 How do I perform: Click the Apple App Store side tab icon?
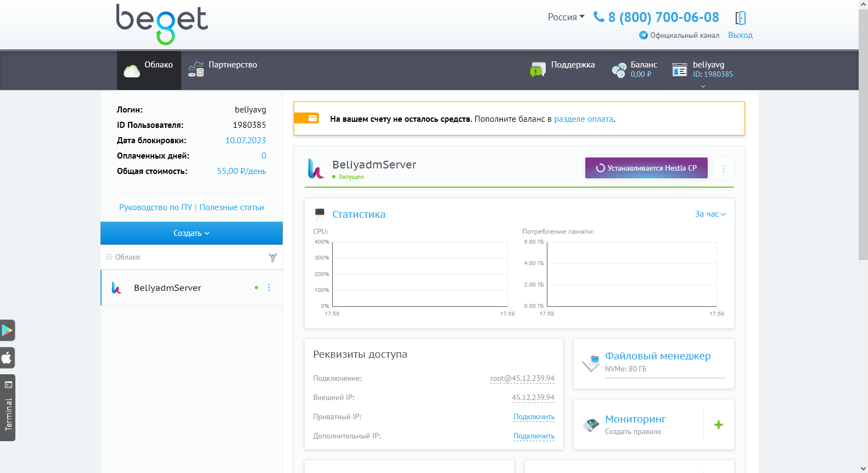click(x=7, y=358)
